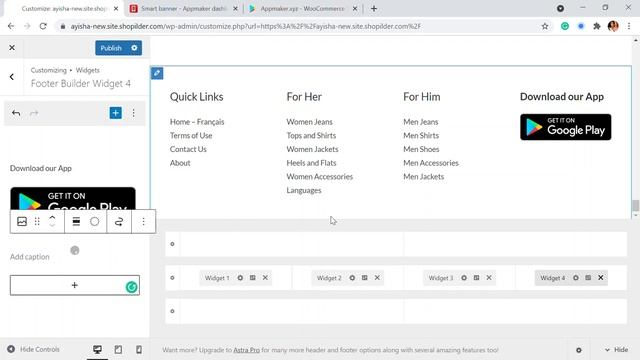Add a new block with plus box
640x360 pixels.
coord(75,285)
